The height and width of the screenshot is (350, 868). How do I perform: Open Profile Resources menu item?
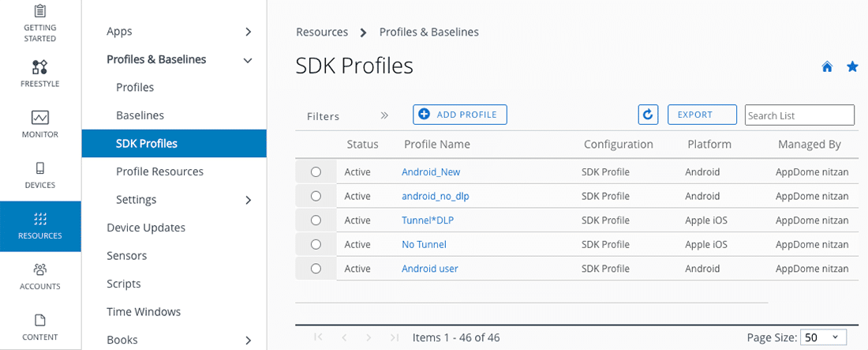(x=159, y=171)
